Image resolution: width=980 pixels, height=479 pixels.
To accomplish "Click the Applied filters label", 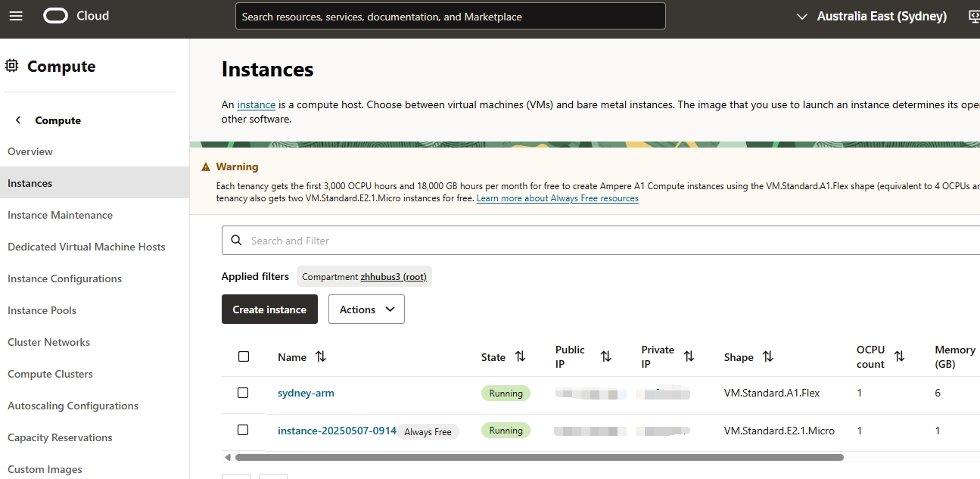I will click(255, 276).
